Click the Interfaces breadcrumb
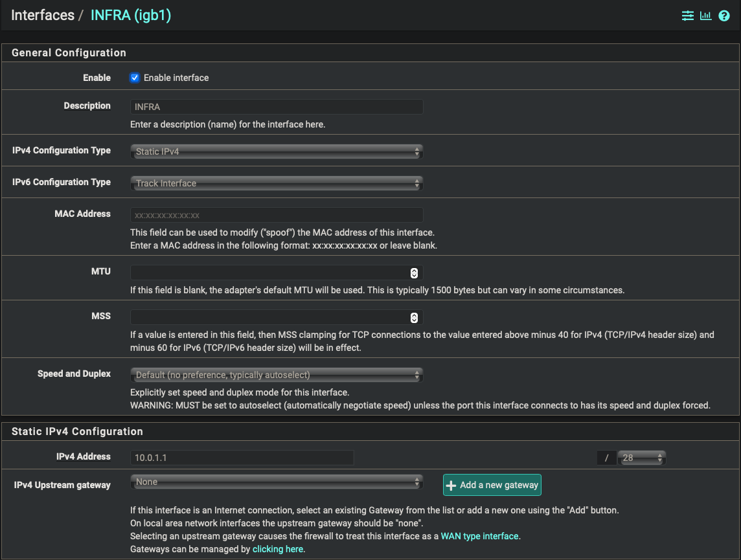 coord(43,15)
